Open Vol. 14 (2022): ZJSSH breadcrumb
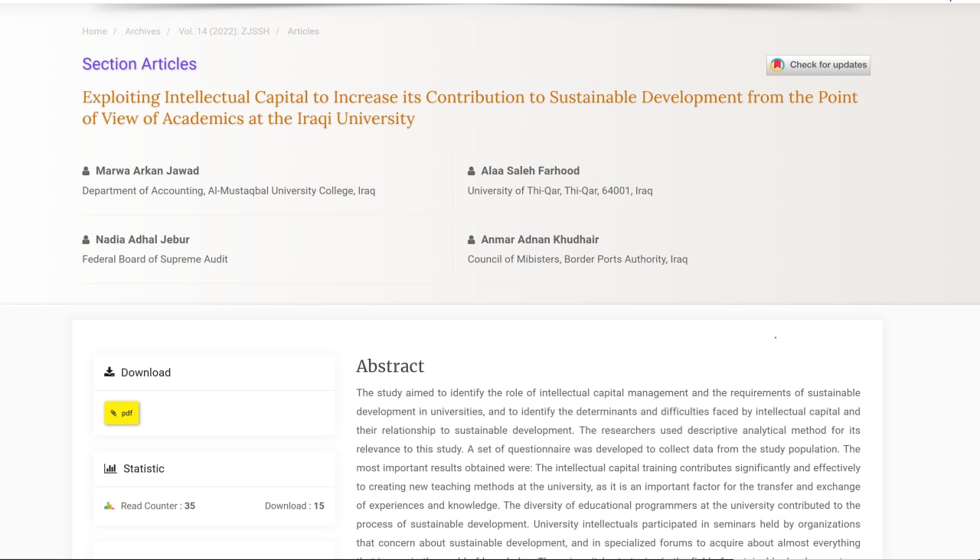Screen dimensions: 980x560 point(224,31)
